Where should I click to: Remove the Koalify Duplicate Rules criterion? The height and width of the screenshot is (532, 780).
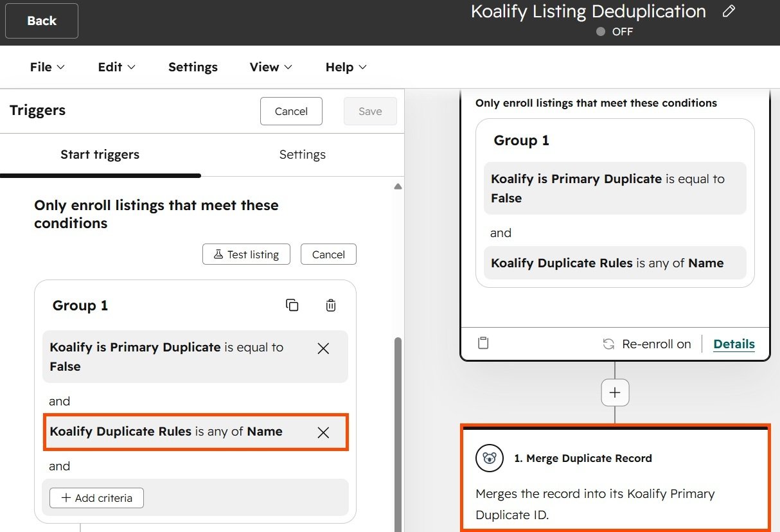point(323,432)
